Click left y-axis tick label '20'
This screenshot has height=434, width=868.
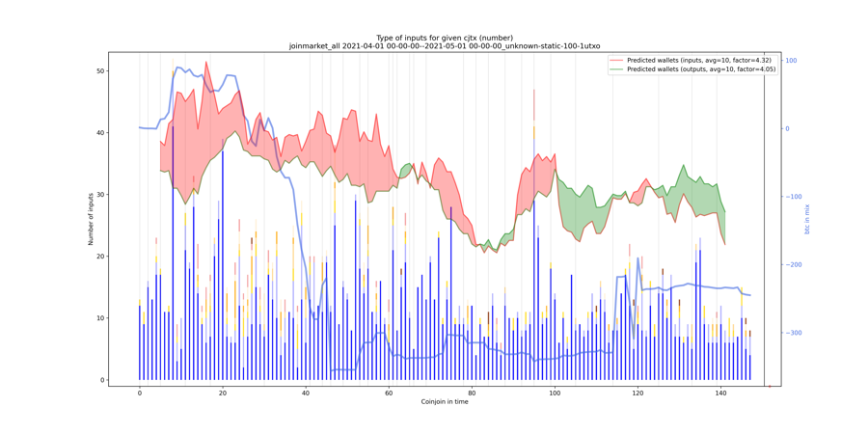[x=100, y=257]
